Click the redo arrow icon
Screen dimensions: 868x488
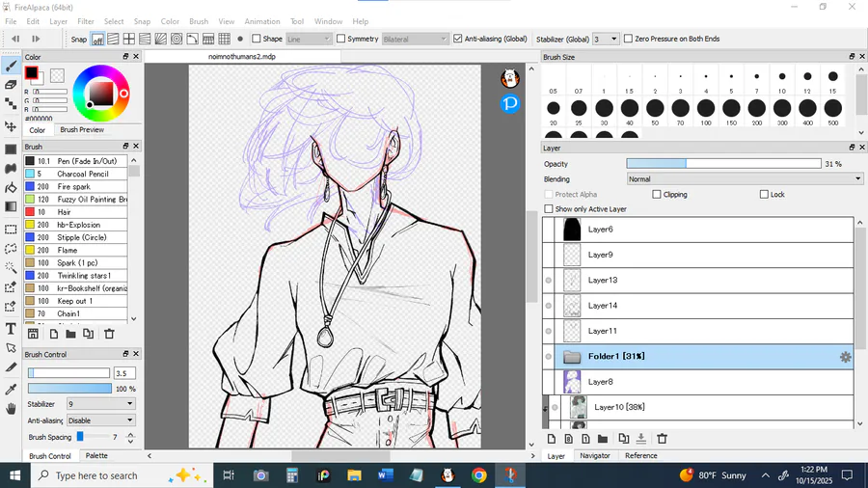[36, 39]
